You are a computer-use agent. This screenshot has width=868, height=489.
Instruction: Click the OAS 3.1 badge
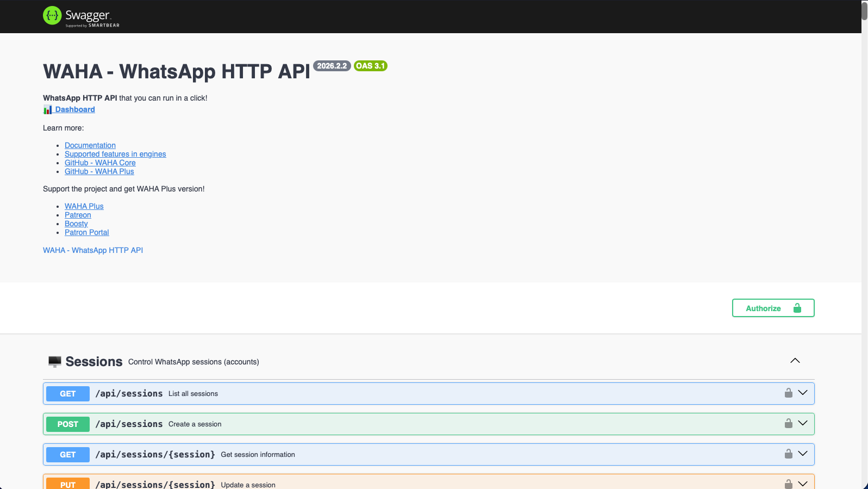pyautogui.click(x=370, y=66)
